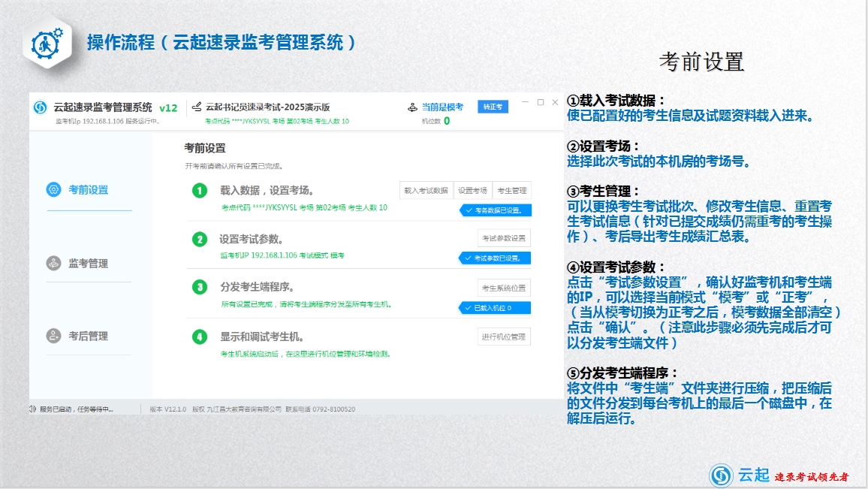
Task: Click the 设置考试参数。 step heading
Action: click(x=252, y=239)
